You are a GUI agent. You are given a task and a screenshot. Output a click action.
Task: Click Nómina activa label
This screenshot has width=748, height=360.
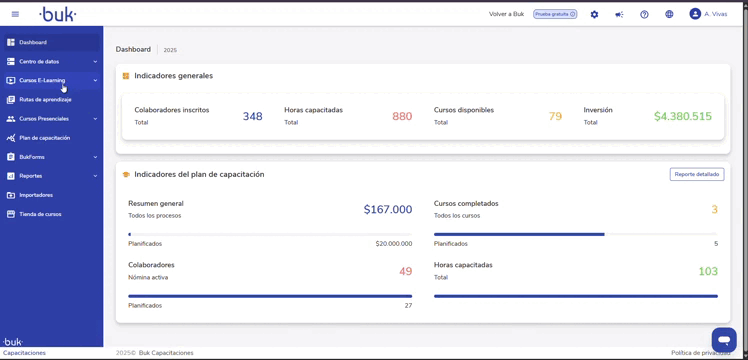tap(148, 277)
